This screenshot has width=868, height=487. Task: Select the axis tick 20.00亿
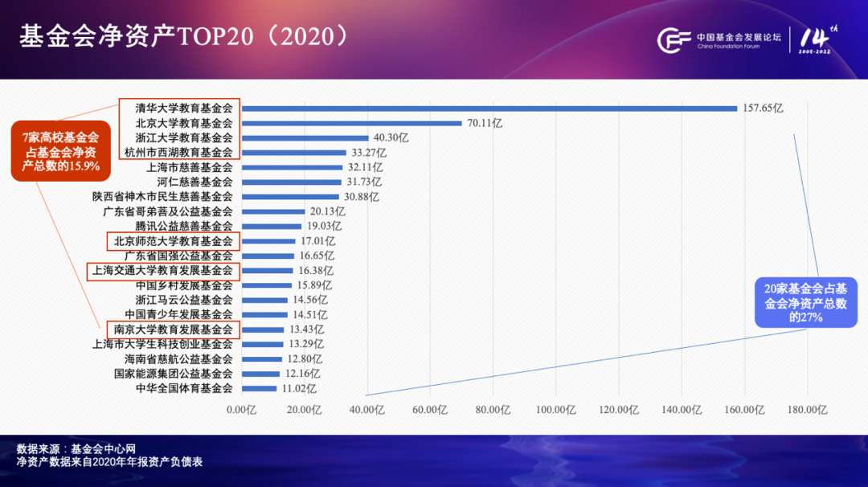point(304,410)
